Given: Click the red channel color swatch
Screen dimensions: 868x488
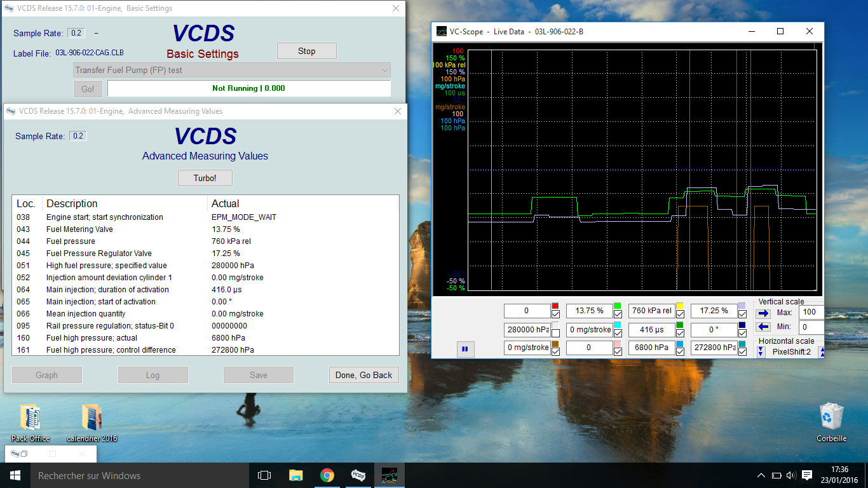Looking at the screenshot, I should coord(555,306).
